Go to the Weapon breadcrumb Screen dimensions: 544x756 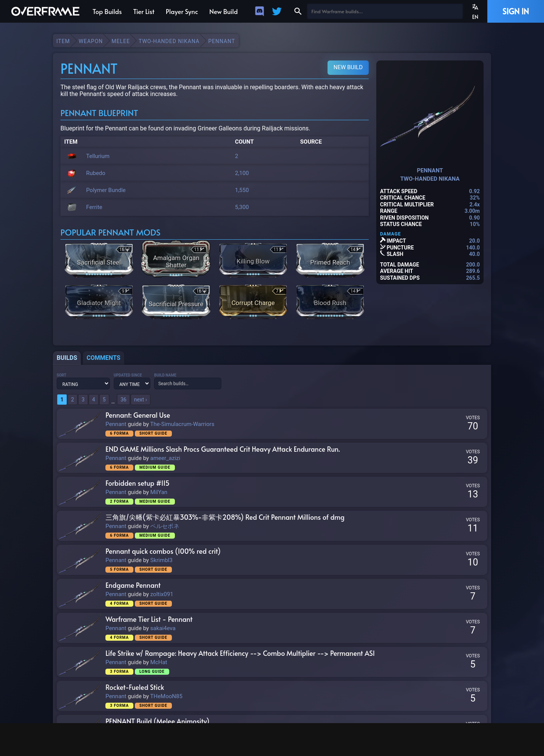(x=91, y=41)
